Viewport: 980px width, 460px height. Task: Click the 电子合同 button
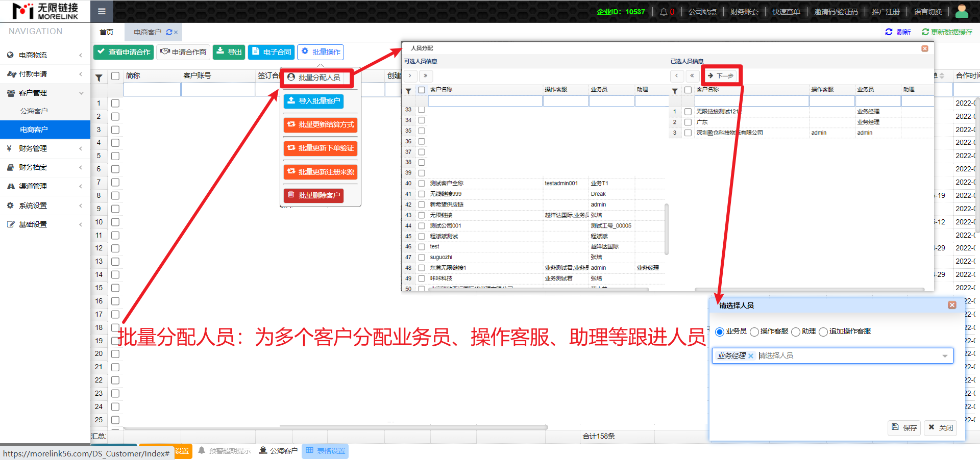tap(272, 52)
